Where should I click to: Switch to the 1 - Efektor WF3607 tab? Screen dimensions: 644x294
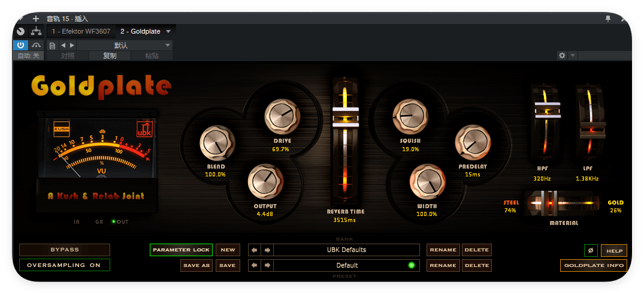click(81, 31)
